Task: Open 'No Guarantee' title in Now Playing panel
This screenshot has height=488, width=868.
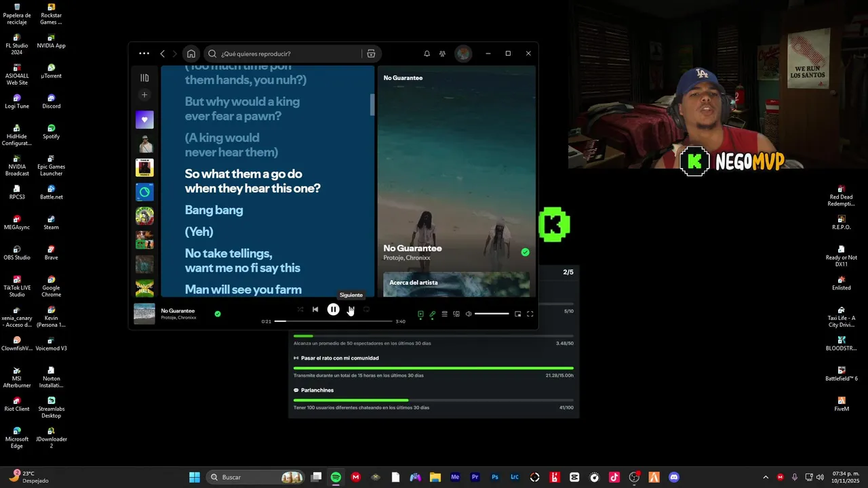Action: [x=412, y=248]
